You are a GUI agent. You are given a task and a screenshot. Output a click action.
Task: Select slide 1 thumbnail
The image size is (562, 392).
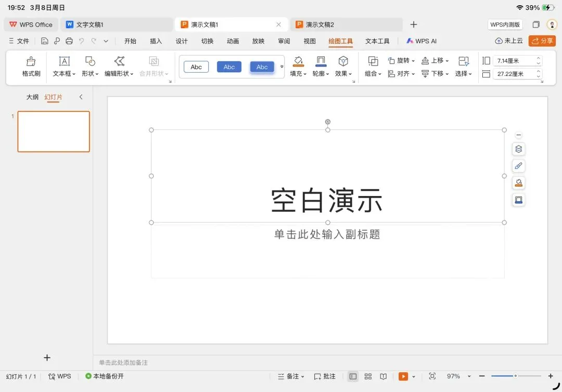(x=54, y=132)
